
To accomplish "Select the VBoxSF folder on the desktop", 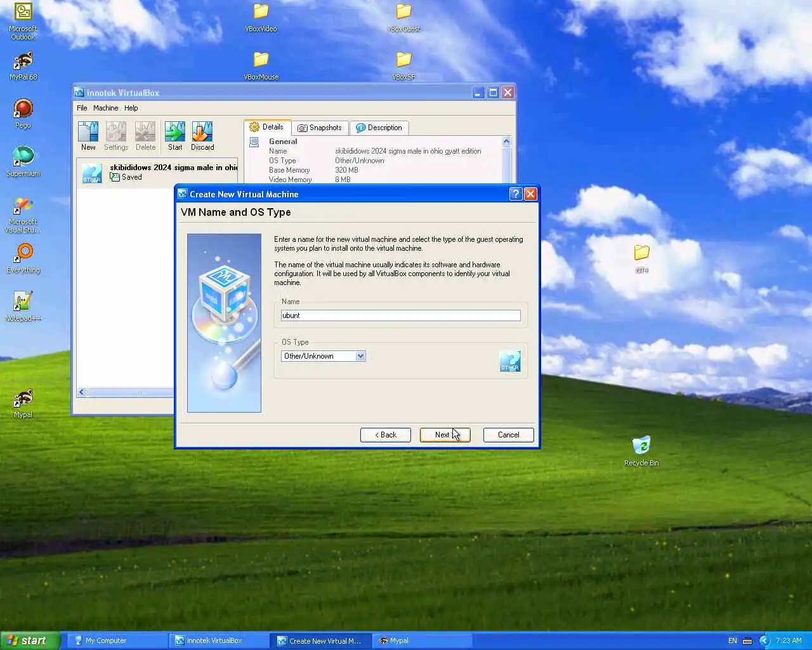I will 403,66.
